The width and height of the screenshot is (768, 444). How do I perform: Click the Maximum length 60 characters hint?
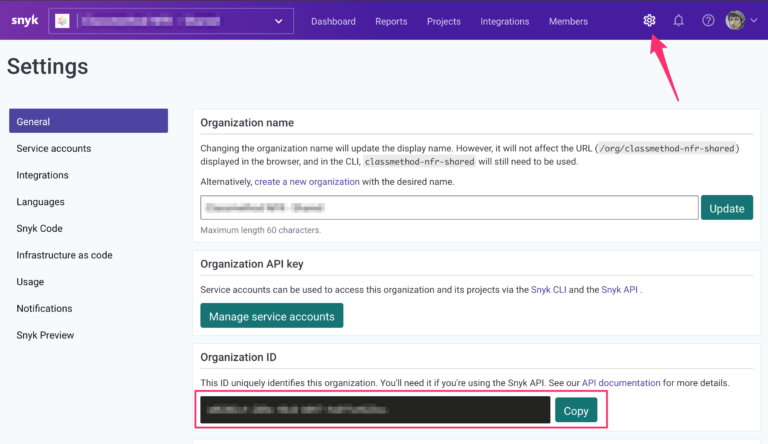coord(261,230)
